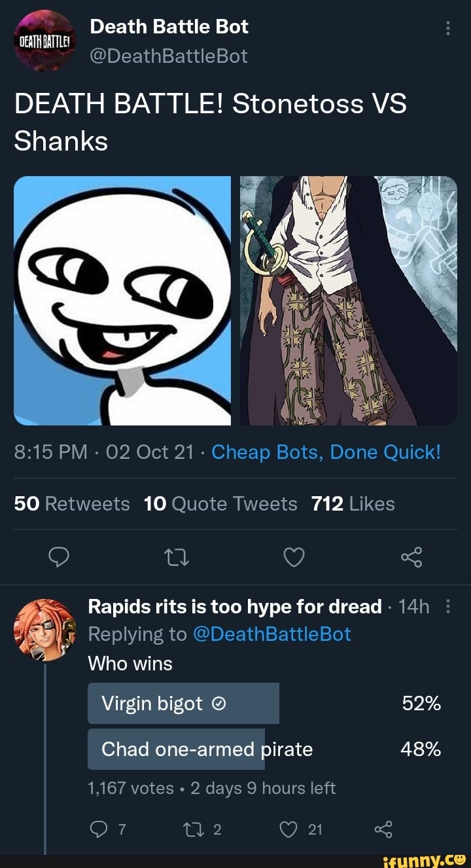Open the reply icon under the main tweet

pos(59,557)
